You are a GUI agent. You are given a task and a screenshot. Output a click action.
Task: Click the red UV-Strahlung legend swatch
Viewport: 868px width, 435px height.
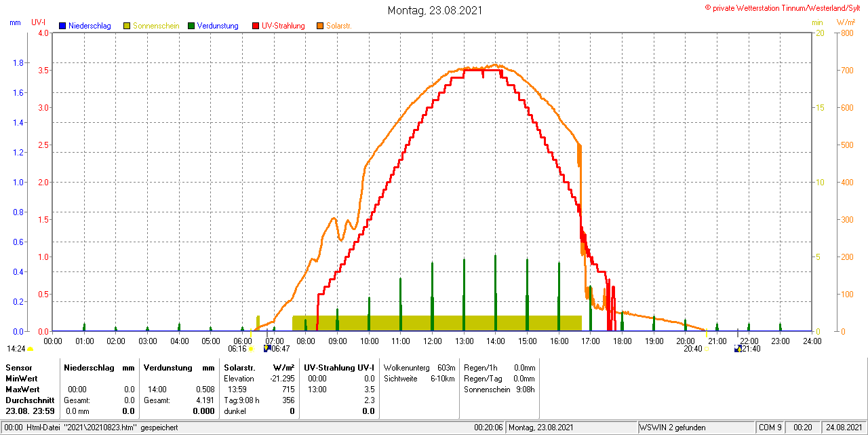point(256,26)
